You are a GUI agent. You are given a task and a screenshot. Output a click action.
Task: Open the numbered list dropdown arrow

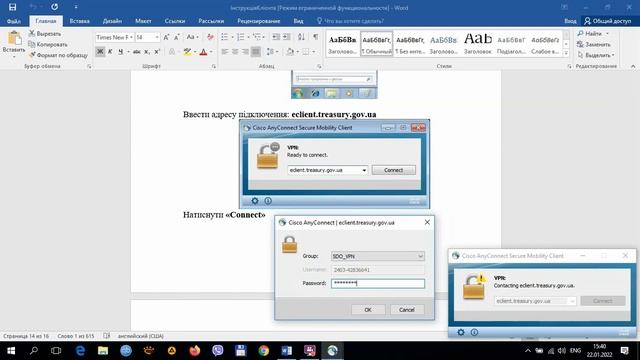pyautogui.click(x=248, y=37)
